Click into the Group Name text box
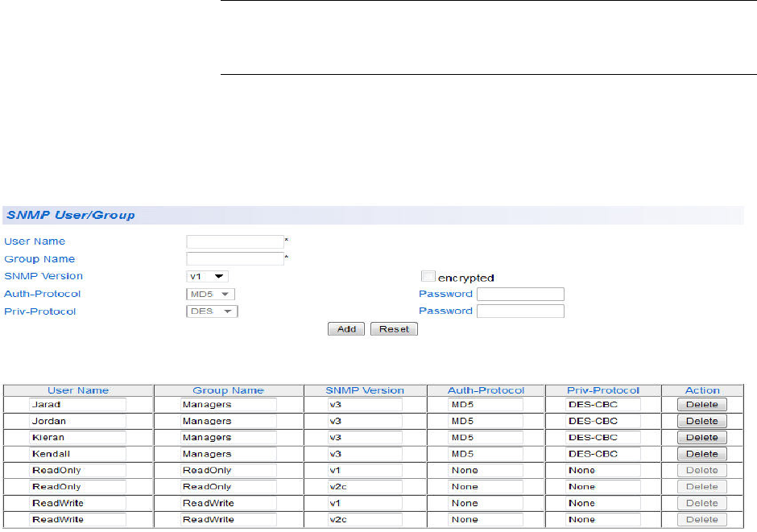 (234, 259)
